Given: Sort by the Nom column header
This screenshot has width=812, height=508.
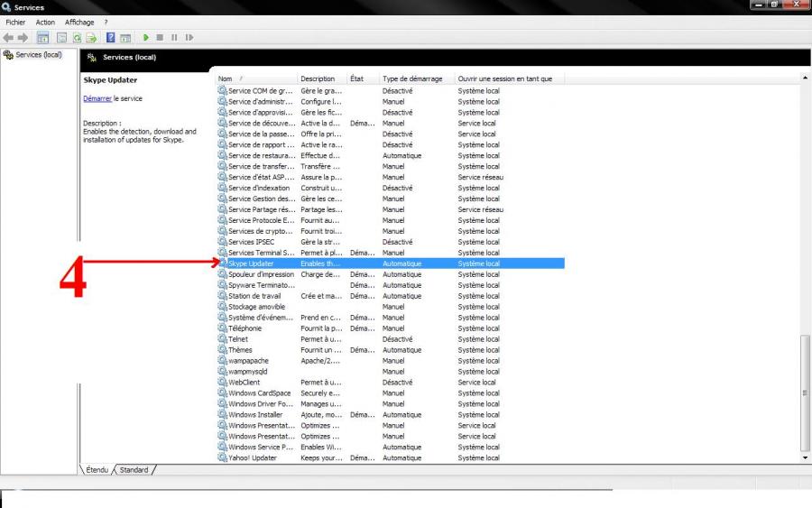Looking at the screenshot, I should click(226, 79).
